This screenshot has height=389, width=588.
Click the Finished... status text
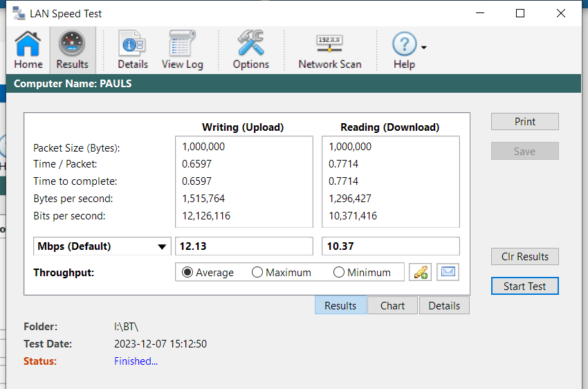(x=136, y=361)
